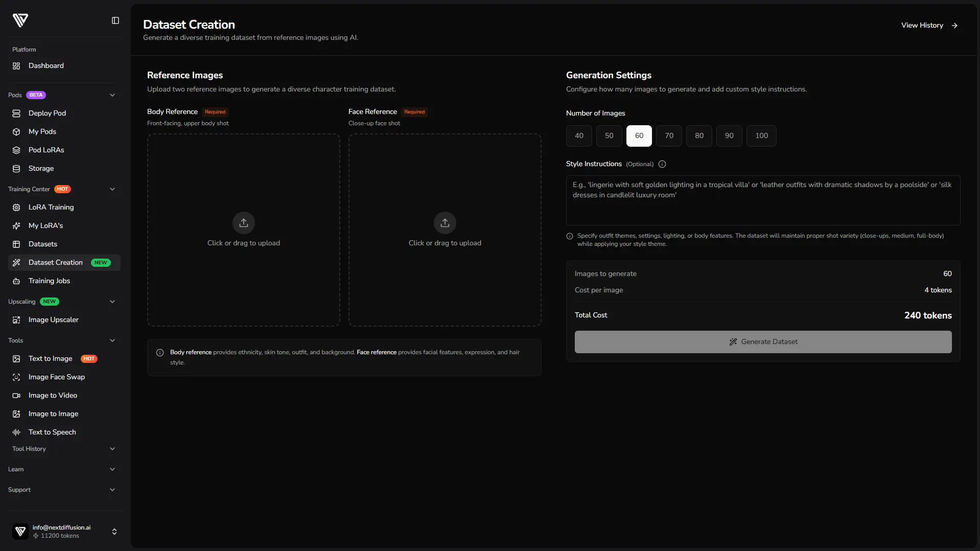The width and height of the screenshot is (980, 551).
Task: Choose 100 images option
Action: coord(761,136)
